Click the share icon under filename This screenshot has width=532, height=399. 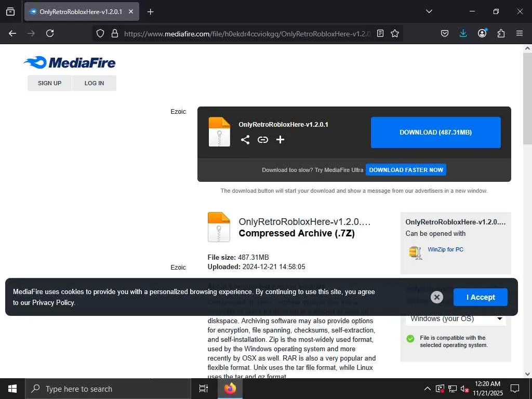pos(245,140)
